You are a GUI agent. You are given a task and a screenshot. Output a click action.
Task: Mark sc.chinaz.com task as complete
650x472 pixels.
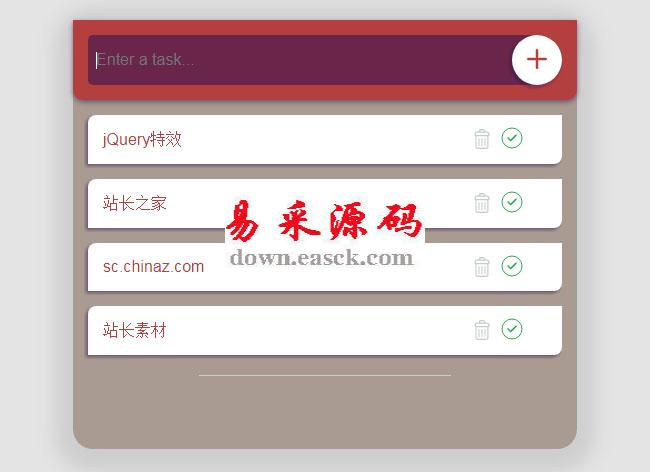coord(512,266)
